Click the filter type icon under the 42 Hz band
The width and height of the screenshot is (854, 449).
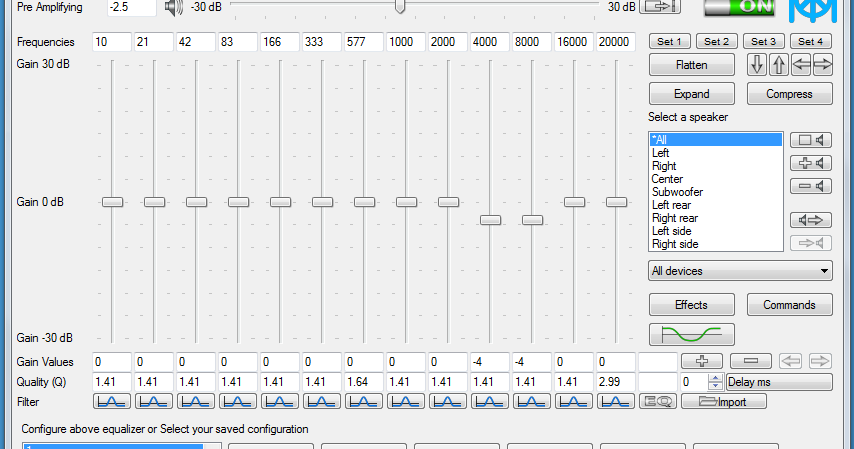(196, 402)
